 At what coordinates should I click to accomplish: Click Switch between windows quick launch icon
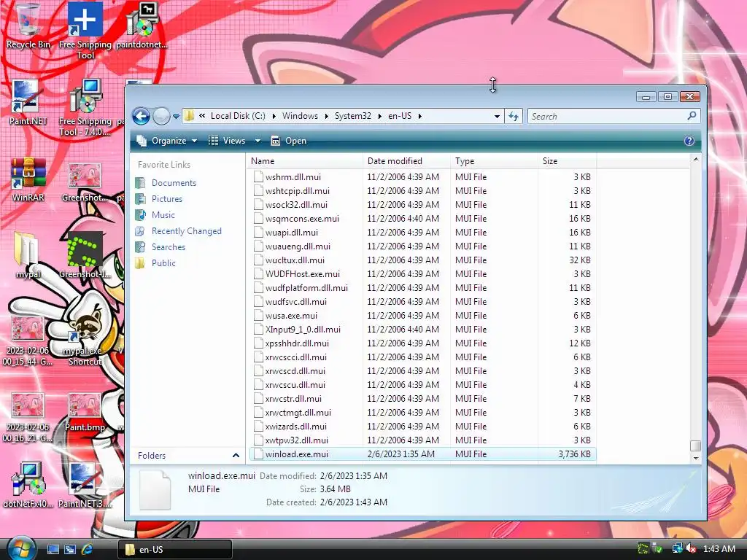(x=70, y=550)
